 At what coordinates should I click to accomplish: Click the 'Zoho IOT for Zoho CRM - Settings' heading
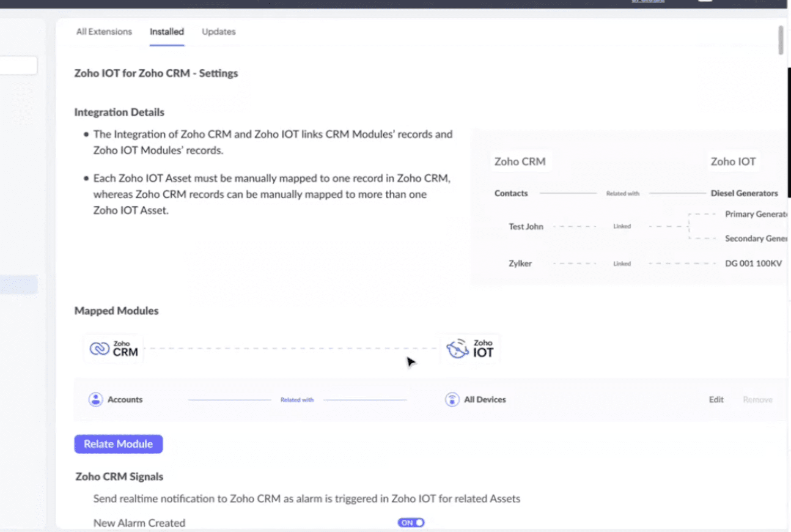[156, 73]
